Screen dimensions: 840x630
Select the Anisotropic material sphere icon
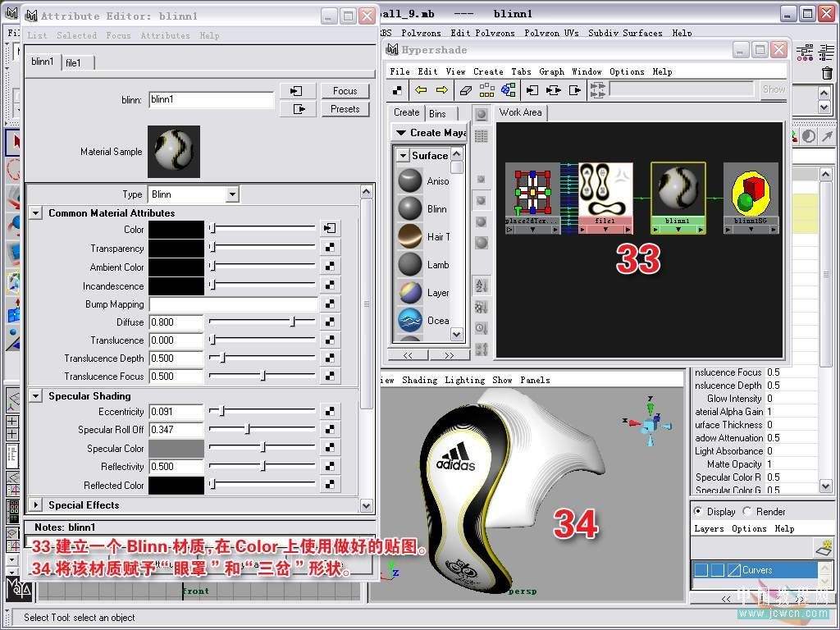pos(410,180)
